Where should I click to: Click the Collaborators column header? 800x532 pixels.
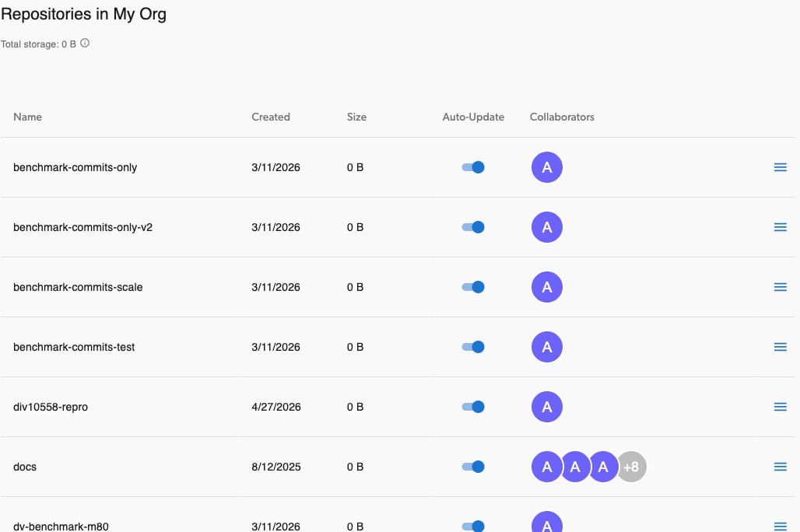[x=562, y=117]
